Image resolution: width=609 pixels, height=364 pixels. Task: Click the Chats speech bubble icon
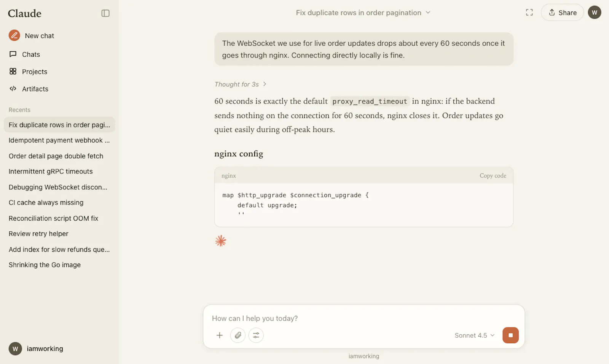click(x=13, y=54)
